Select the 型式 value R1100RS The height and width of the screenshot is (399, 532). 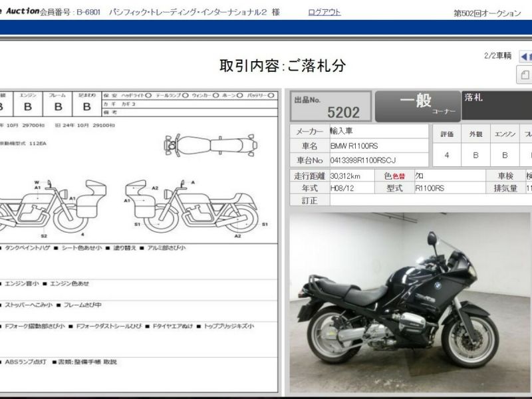(430, 188)
